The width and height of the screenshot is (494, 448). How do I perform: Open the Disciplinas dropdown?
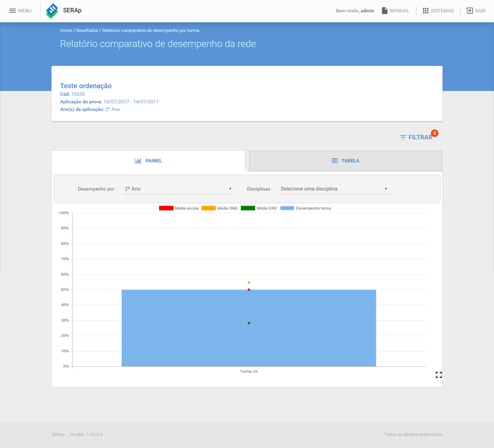pos(334,189)
